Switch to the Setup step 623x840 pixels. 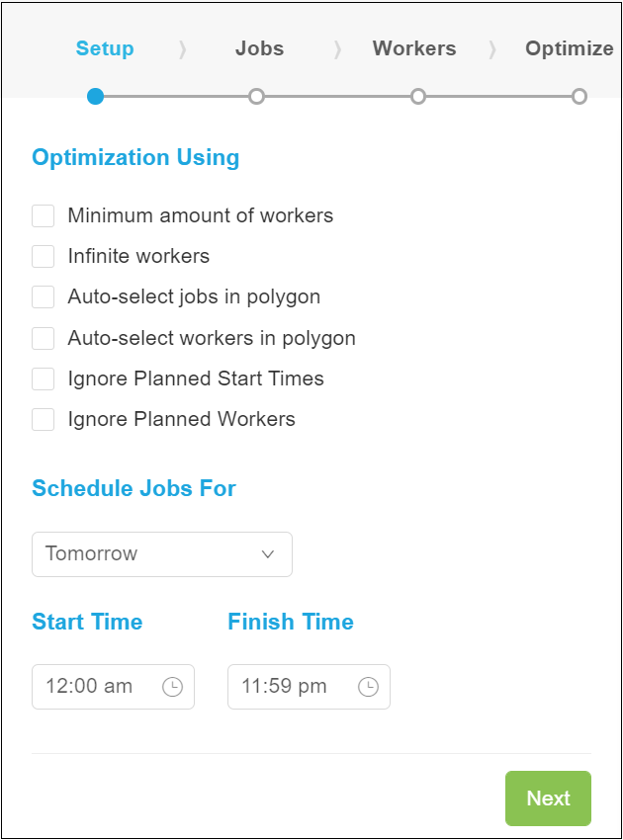pos(105,47)
